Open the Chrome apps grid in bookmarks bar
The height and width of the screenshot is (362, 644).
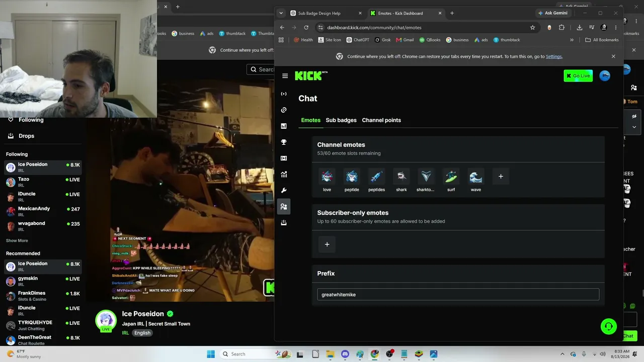coord(281,40)
